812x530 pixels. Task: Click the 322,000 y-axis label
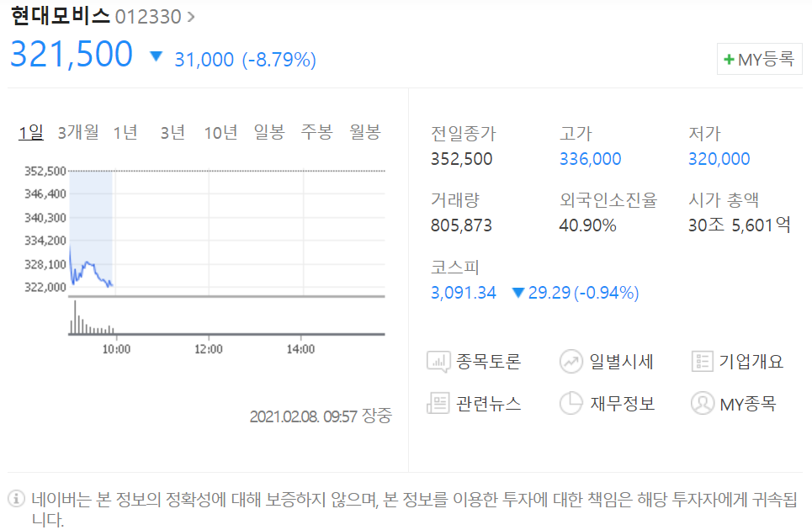(45, 287)
